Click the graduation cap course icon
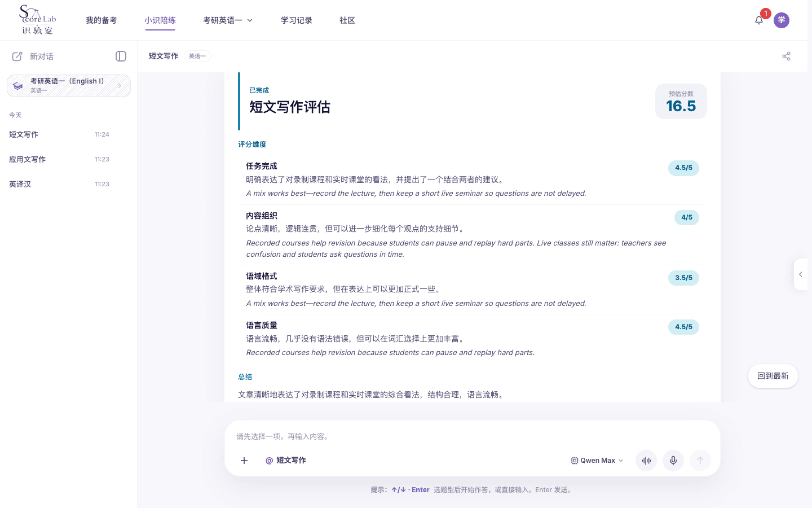The height and width of the screenshot is (508, 812). pos(18,86)
